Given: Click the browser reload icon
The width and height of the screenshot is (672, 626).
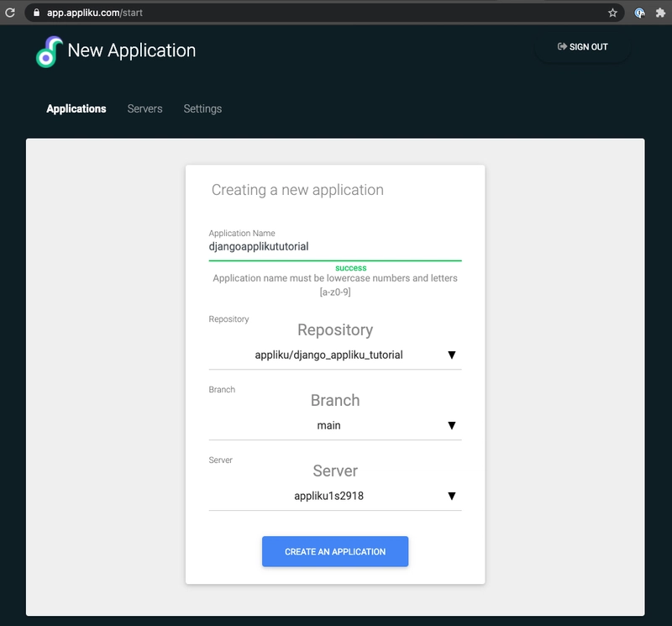Looking at the screenshot, I should point(10,13).
